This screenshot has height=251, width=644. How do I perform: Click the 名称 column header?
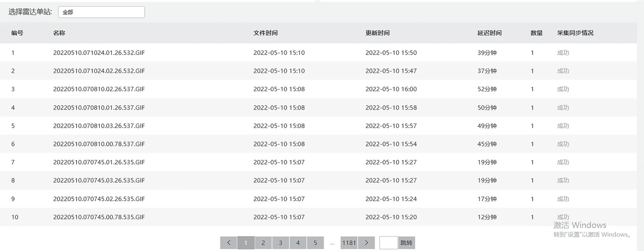coord(59,33)
